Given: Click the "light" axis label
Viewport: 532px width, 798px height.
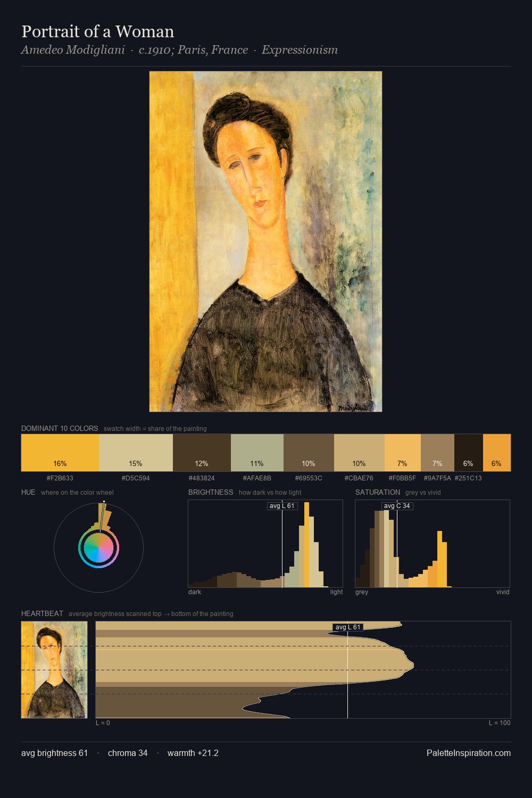Looking at the screenshot, I should (336, 592).
